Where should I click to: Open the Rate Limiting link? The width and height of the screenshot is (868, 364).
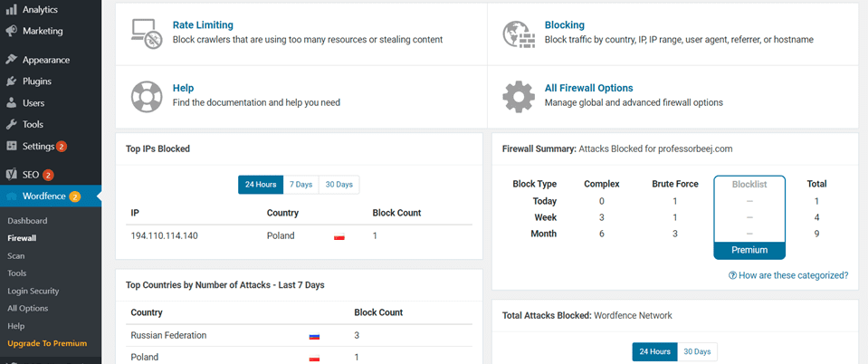[x=203, y=25]
